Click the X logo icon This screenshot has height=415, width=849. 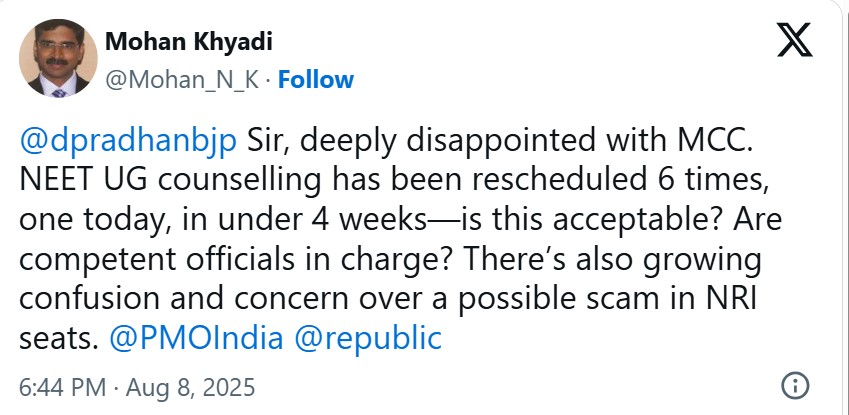point(794,44)
